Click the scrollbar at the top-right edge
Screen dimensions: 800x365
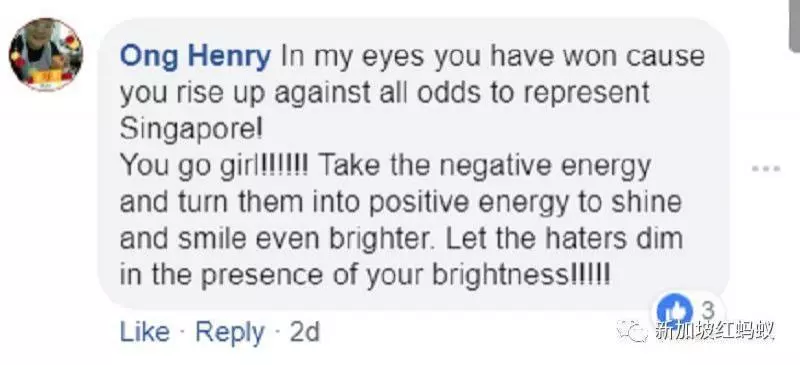pyautogui.click(x=794, y=26)
